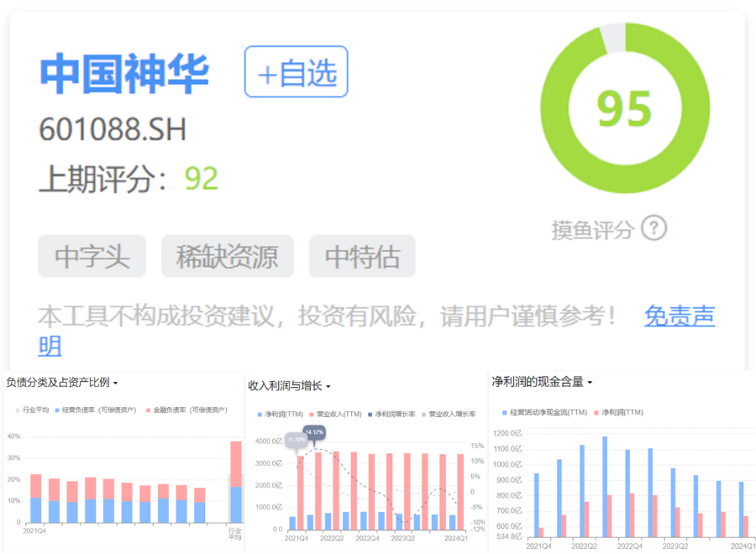This screenshot has width=756, height=554.
Task: Select the 中特估 tag
Action: point(362,256)
